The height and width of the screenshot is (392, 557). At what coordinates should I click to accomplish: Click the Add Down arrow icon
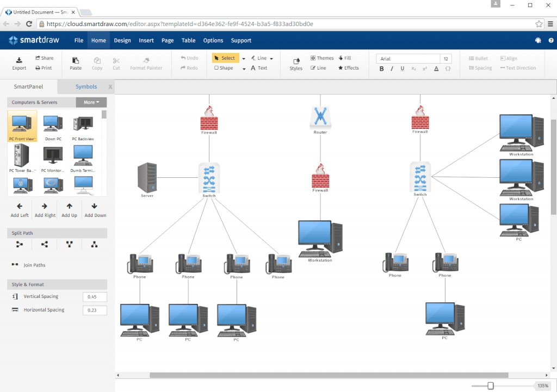[94, 206]
